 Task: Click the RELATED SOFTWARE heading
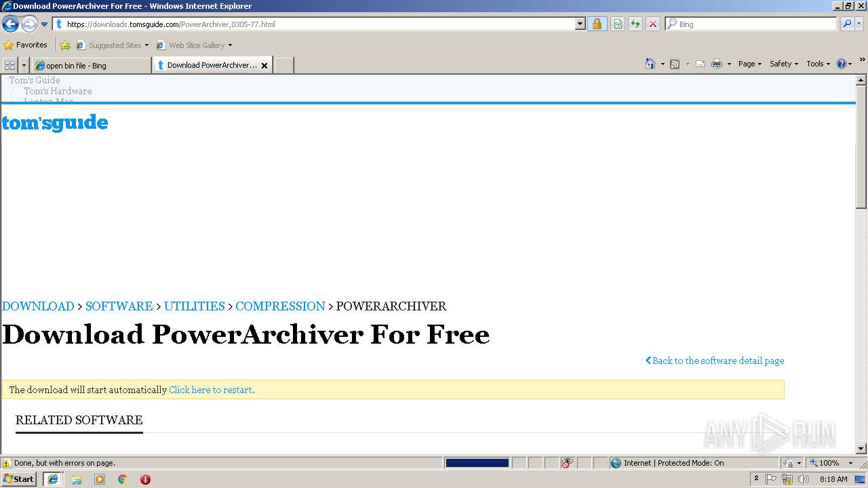[x=79, y=420]
